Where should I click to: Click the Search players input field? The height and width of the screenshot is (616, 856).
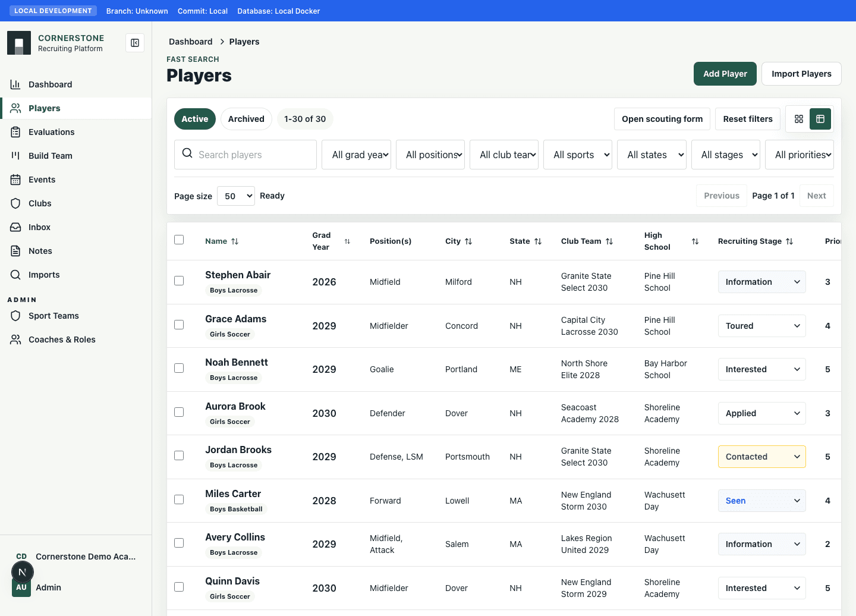coord(246,155)
